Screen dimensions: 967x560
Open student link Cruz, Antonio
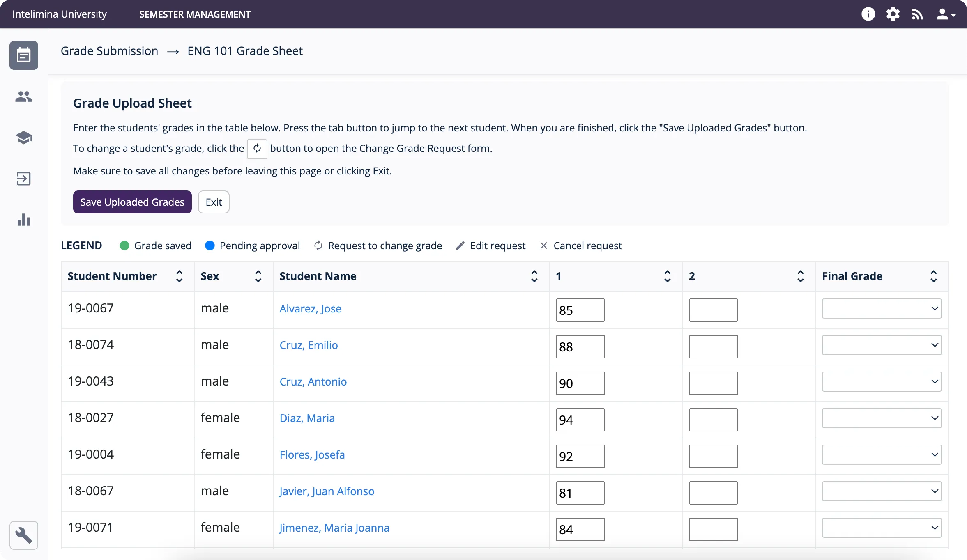point(313,382)
